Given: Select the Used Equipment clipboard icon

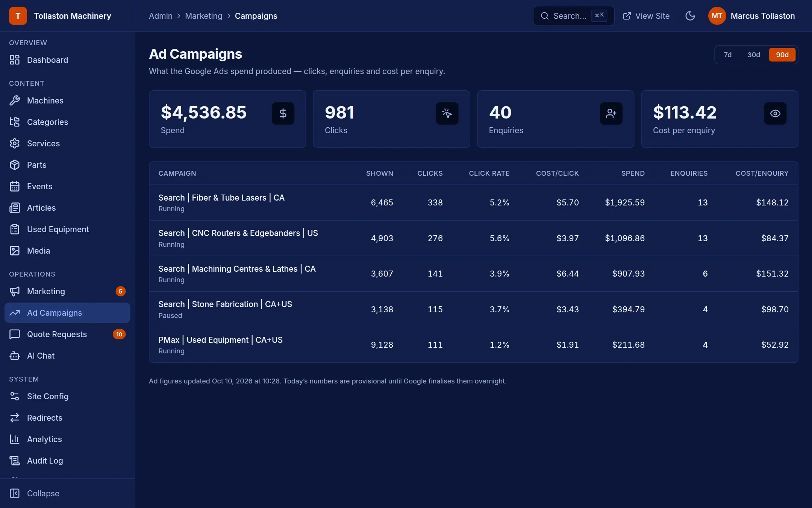Looking at the screenshot, I should [x=15, y=229].
